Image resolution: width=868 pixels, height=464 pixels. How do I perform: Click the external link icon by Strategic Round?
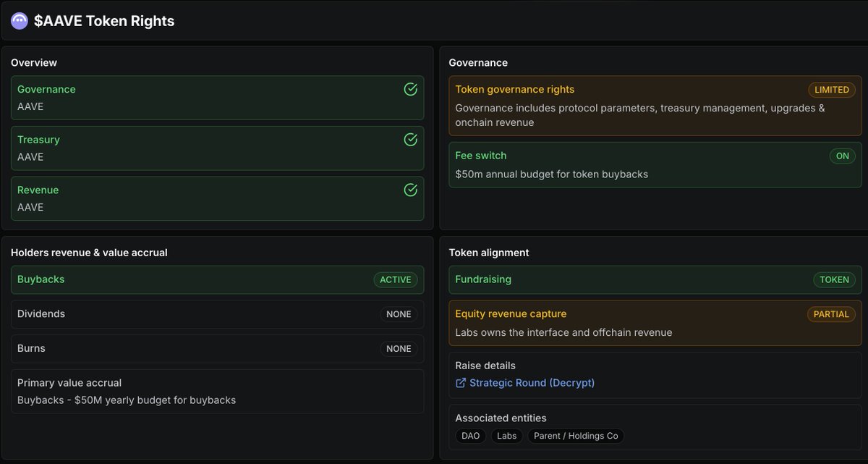click(461, 383)
